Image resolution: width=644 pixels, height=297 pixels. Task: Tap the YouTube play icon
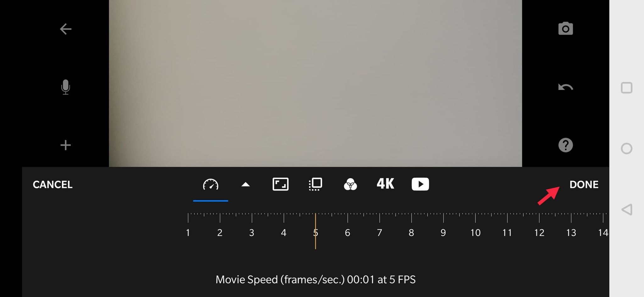click(420, 184)
